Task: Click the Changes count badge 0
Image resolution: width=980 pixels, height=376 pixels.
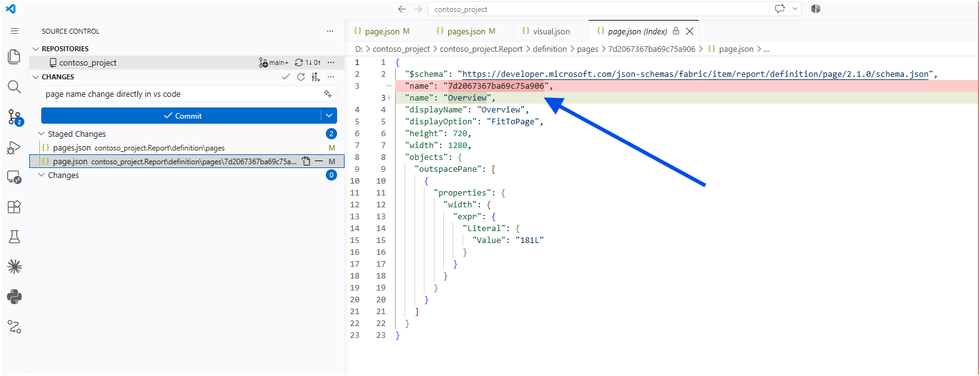Action: tap(331, 175)
